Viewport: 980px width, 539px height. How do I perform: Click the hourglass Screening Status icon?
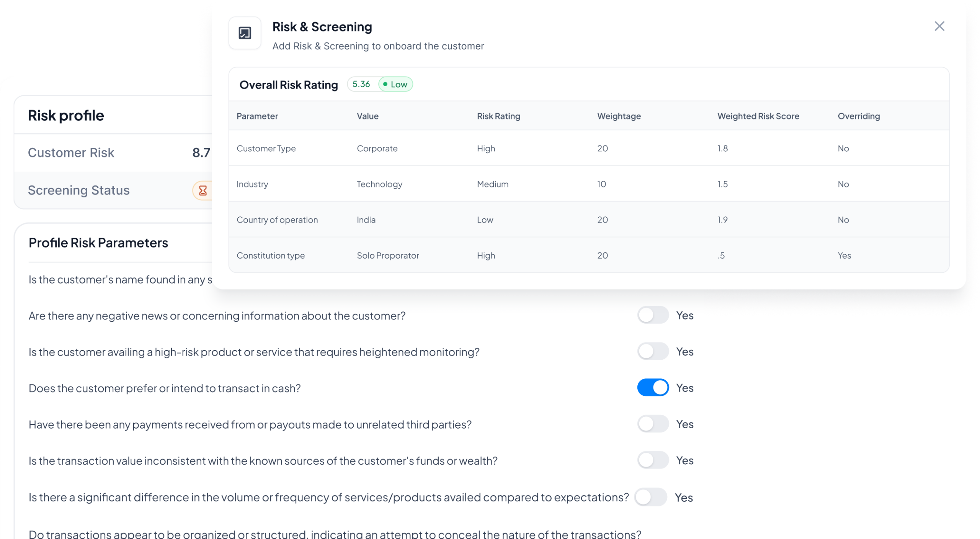(x=203, y=190)
